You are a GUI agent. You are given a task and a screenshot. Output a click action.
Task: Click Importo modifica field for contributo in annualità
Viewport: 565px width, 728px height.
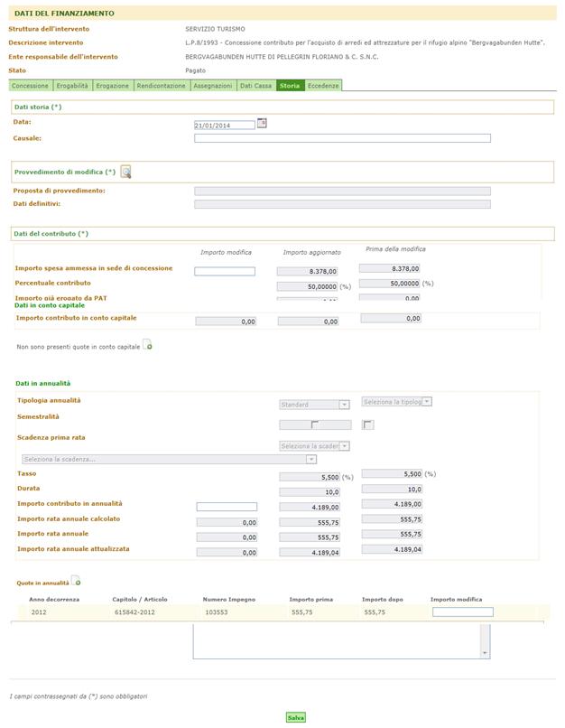(x=227, y=507)
